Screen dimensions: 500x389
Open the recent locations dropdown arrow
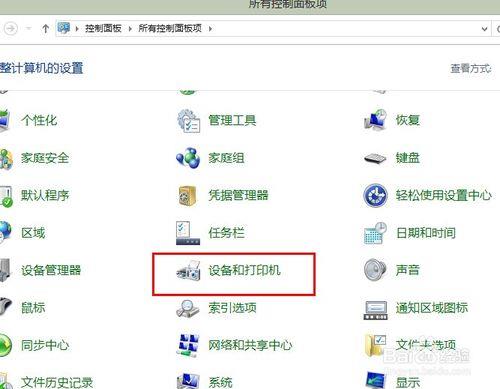pyautogui.click(x=29, y=29)
